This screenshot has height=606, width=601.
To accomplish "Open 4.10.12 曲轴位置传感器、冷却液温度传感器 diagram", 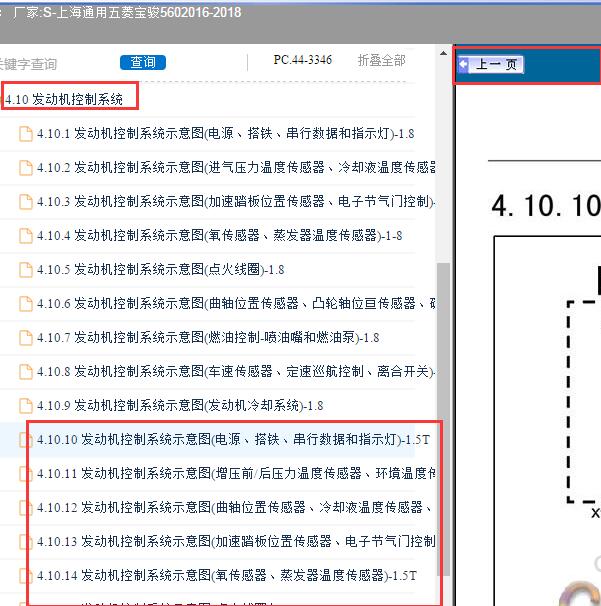I will pyautogui.click(x=234, y=508).
